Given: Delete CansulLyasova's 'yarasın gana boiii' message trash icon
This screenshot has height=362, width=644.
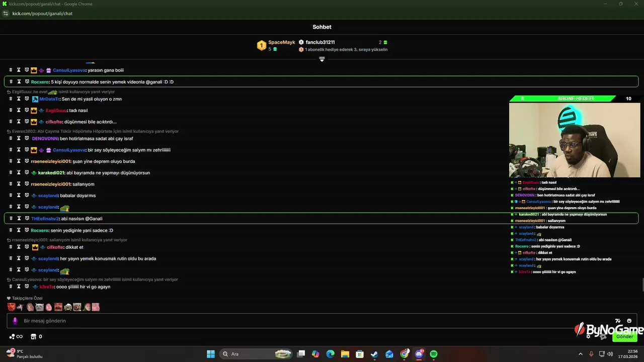Looking at the screenshot, I should click(x=11, y=70).
